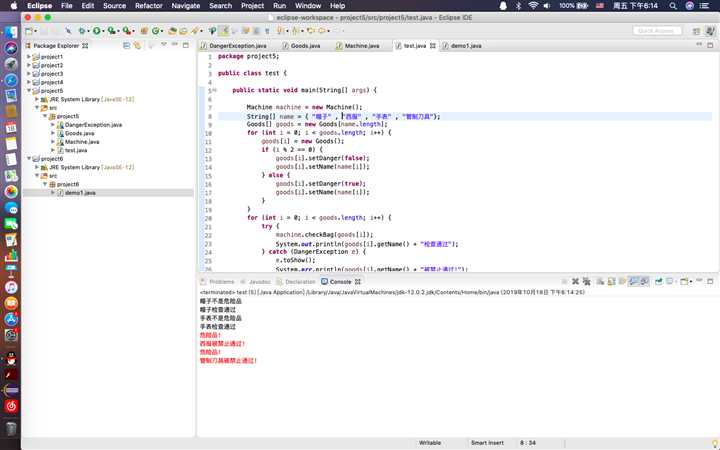Viewport: 720px width, 450px height.
Task: Click the New Java Class icon
Action: (x=156, y=31)
